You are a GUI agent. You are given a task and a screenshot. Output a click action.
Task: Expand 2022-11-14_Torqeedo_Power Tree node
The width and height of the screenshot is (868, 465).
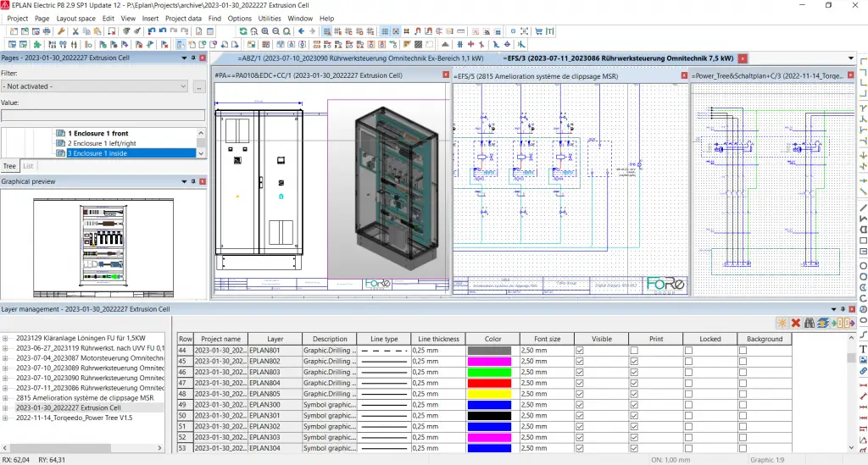[x=5, y=418]
